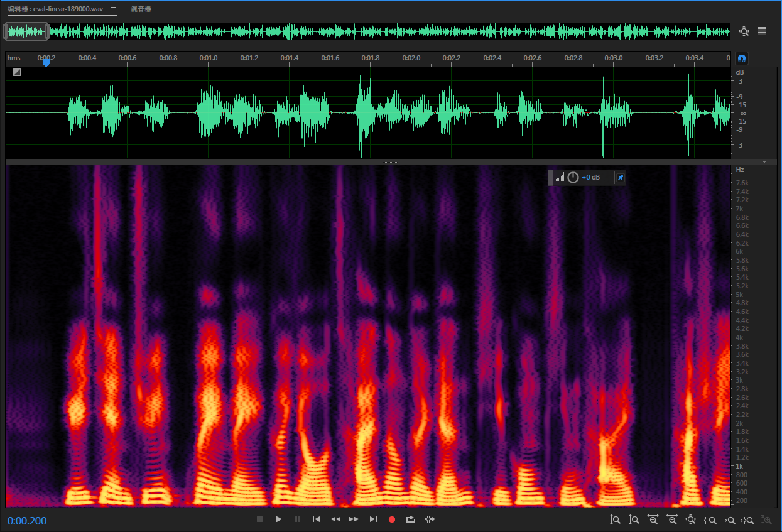Click the hms time format label
The height and width of the screenshot is (532, 782).
[13, 58]
